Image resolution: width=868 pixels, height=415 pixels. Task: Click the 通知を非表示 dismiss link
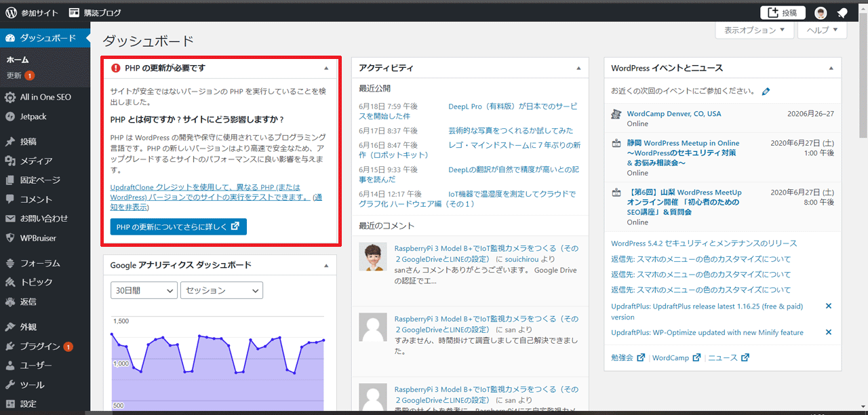(x=216, y=201)
